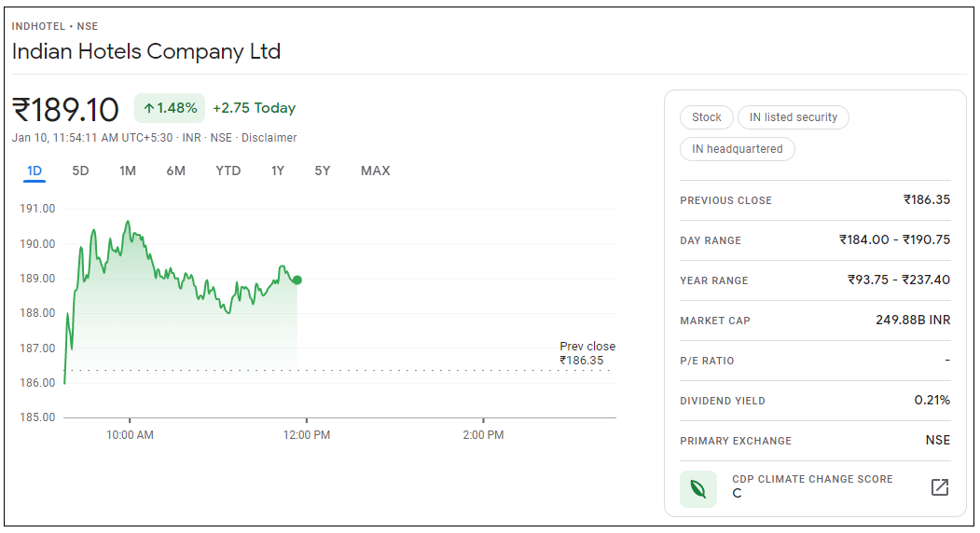Click the 185.00 price axis label
Image resolution: width=980 pixels, height=533 pixels.
37,417
